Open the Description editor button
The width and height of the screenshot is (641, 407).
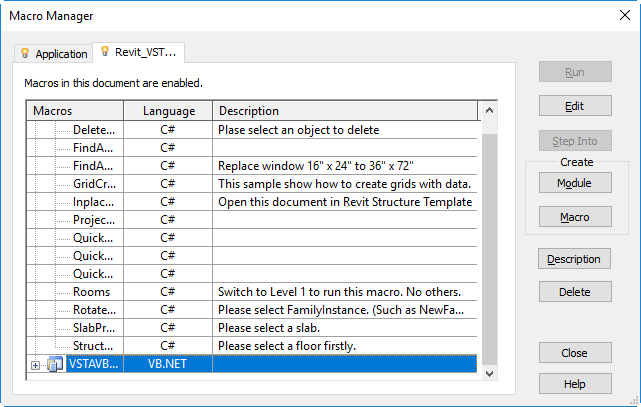pyautogui.click(x=575, y=259)
